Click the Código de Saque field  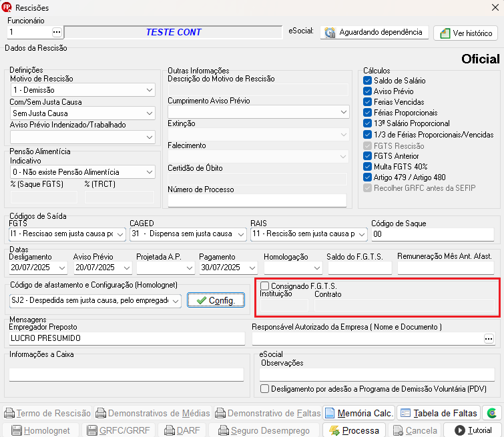point(433,234)
